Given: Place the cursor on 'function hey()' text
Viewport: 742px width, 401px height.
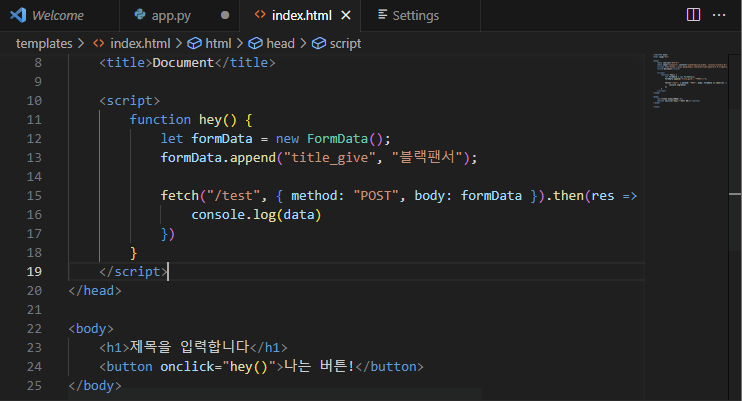Looking at the screenshot, I should coord(183,120).
